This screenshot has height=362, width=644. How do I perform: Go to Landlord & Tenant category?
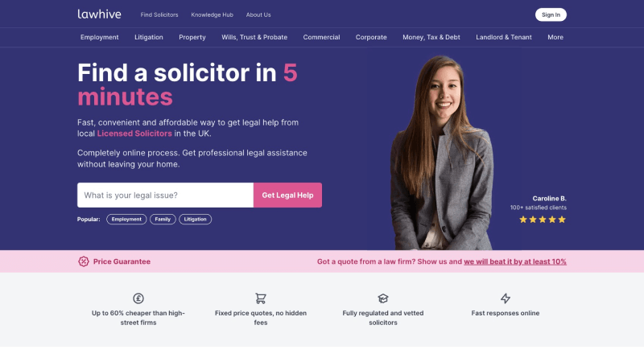pos(504,37)
